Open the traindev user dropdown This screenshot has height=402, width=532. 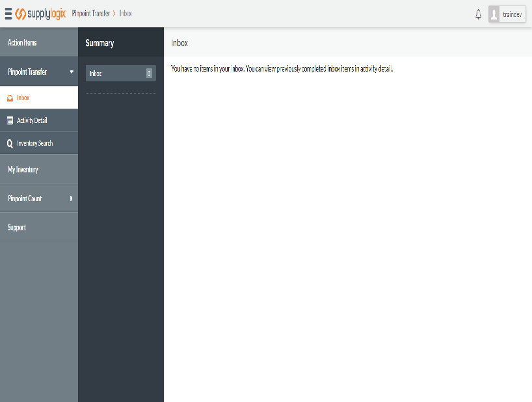[512, 14]
